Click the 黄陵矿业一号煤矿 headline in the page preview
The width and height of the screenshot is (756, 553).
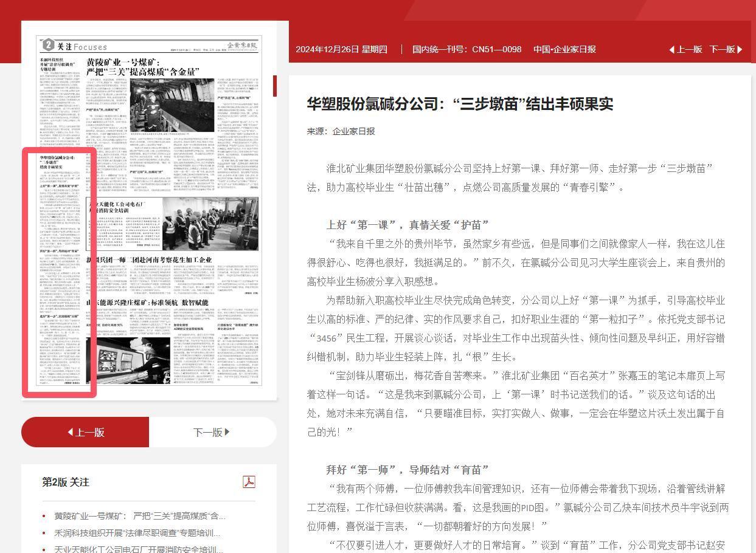pos(143,67)
